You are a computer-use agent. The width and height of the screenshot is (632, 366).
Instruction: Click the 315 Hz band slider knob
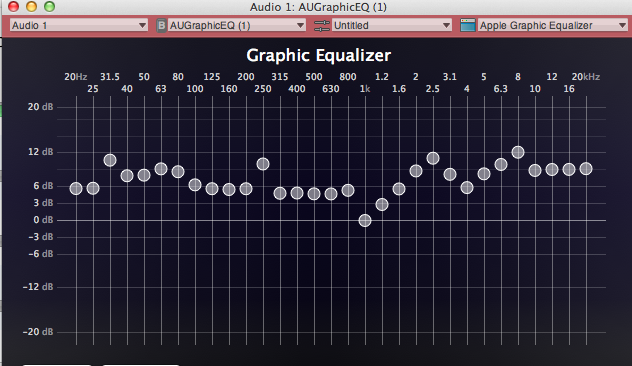pos(280,193)
